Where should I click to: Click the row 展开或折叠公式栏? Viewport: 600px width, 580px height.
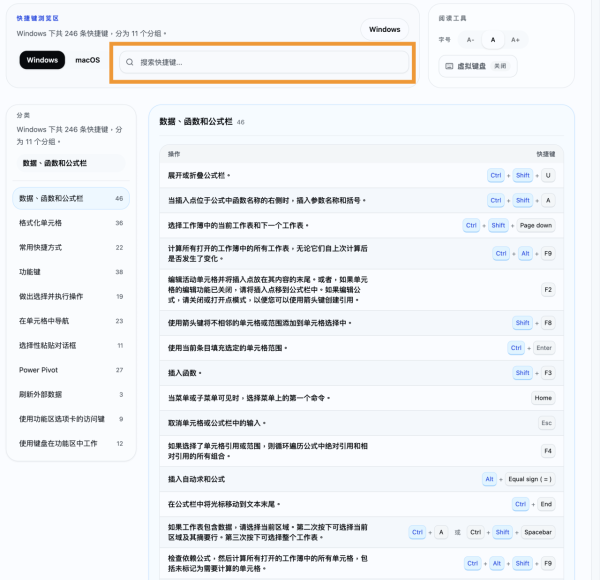pyautogui.click(x=361, y=176)
